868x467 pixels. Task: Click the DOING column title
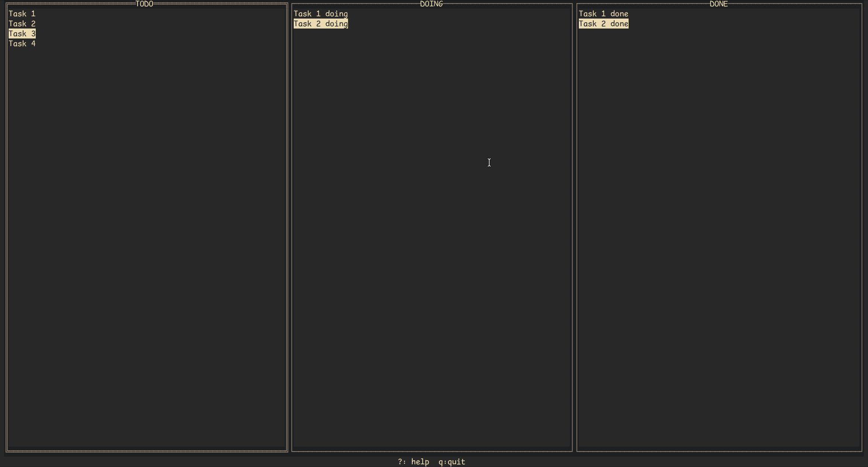[x=431, y=4]
